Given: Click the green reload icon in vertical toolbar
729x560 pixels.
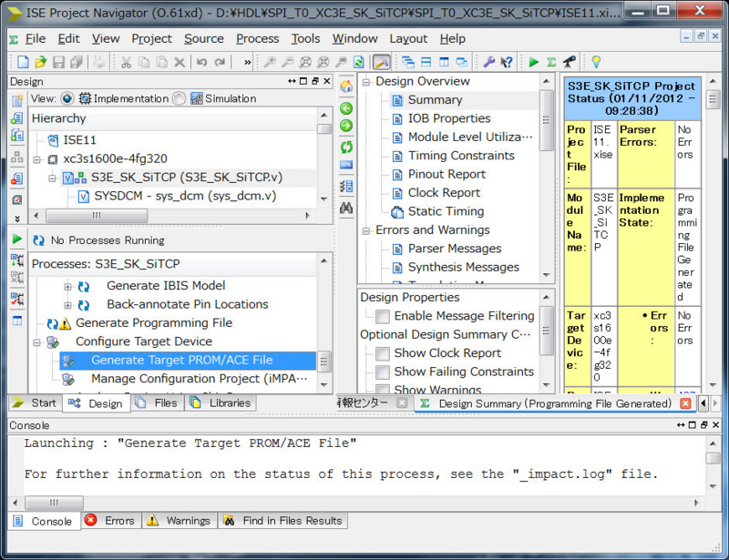Looking at the screenshot, I should coord(346,147).
